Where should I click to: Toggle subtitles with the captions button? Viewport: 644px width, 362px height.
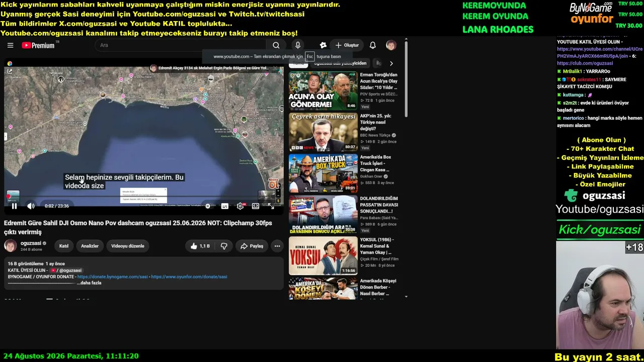tap(225, 206)
